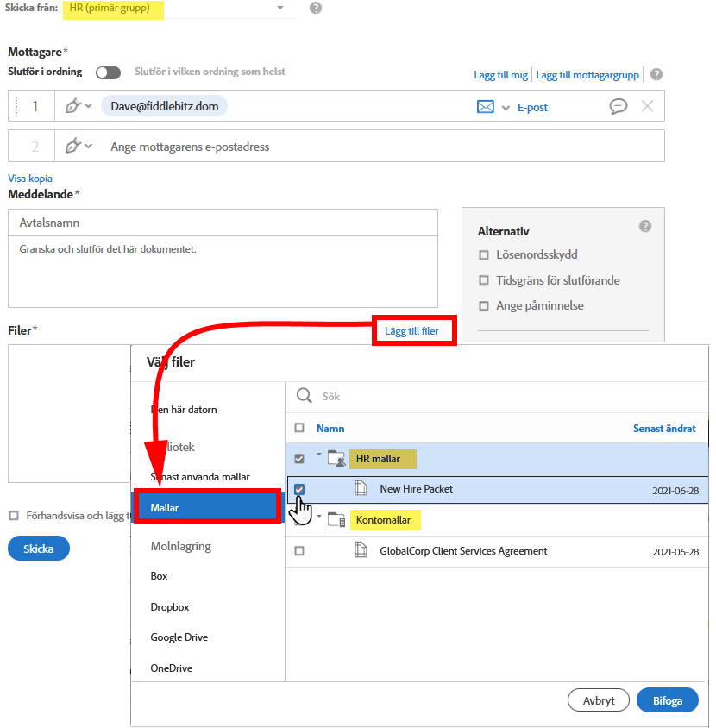Click the help icon beside Skicka från
716x728 pixels.
[316, 8]
